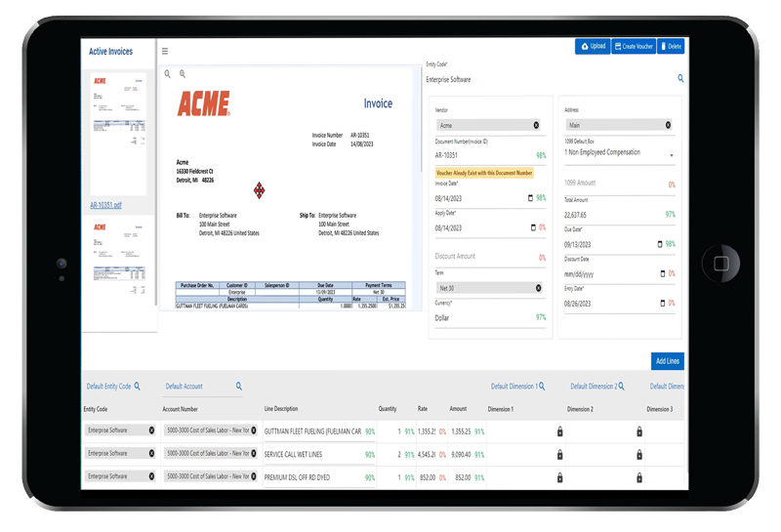Image resolution: width=781 pixels, height=532 pixels.
Task: Click the Add Lines button
Action: pos(668,361)
